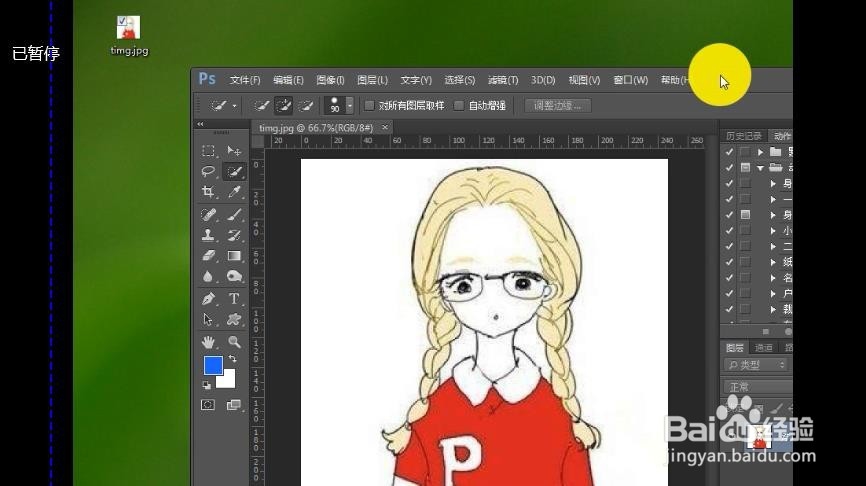This screenshot has height=486, width=866.
Task: Expand the 纸 action row
Action: coord(773,262)
